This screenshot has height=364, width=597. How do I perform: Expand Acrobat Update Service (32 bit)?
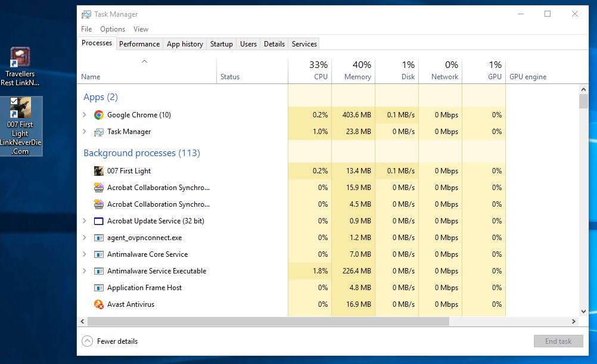point(85,221)
